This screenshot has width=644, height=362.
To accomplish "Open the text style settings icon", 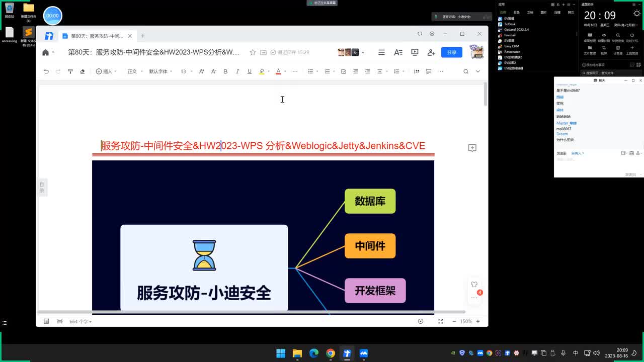I will point(398,52).
